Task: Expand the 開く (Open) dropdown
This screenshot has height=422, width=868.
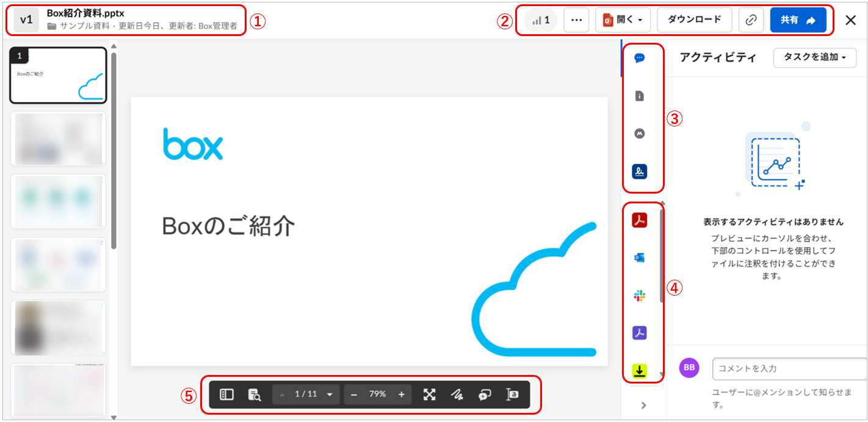Action: coord(623,20)
